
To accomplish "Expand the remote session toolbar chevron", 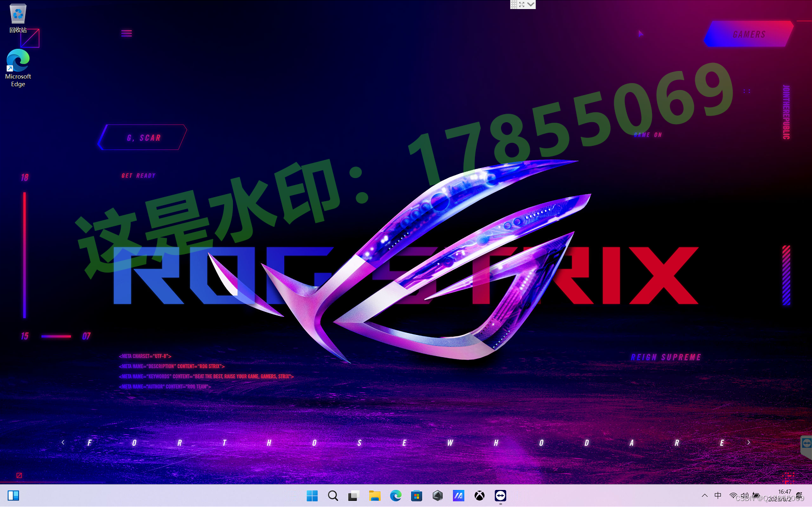I will [531, 5].
